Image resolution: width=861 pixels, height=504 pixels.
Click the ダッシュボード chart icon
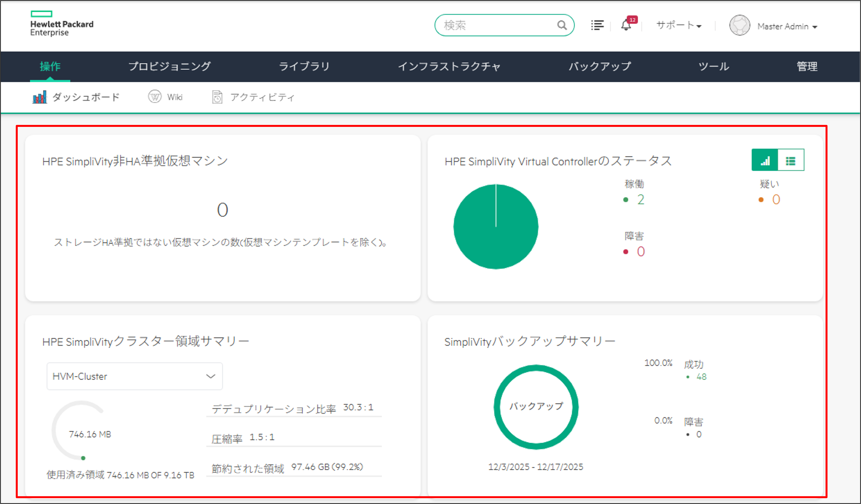[x=40, y=97]
